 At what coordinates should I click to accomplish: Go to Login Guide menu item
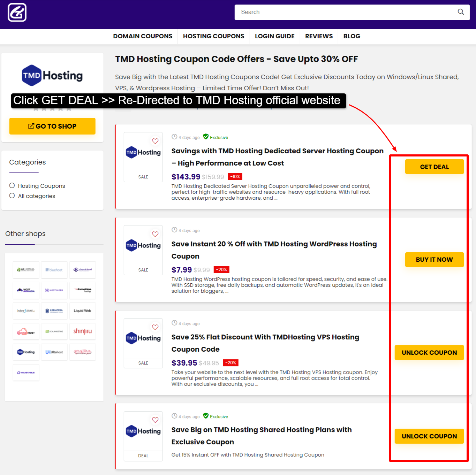point(275,36)
